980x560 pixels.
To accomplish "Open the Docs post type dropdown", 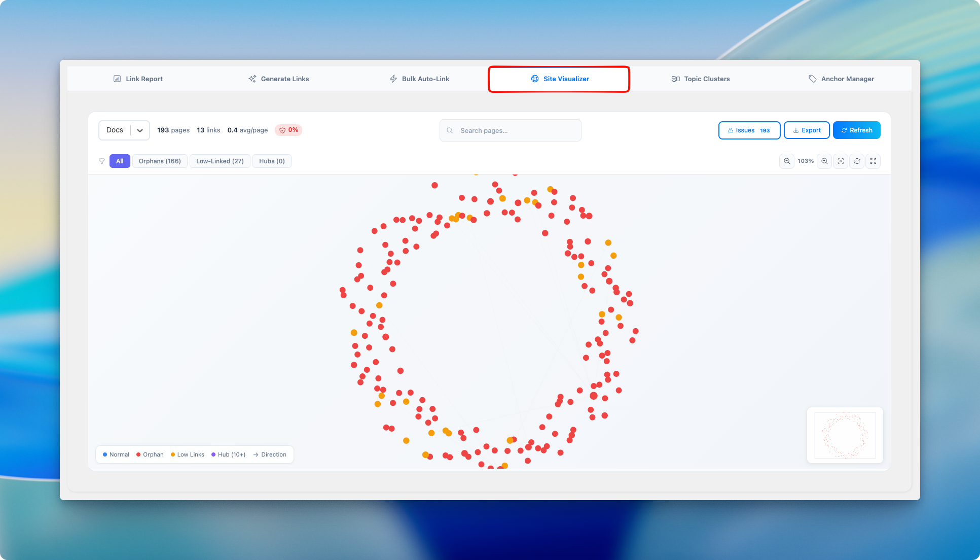I will (124, 130).
